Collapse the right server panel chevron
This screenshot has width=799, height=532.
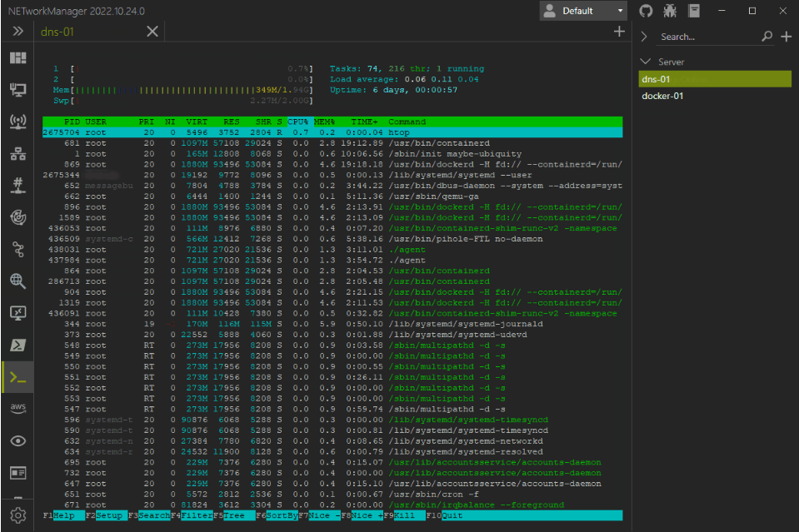point(642,37)
